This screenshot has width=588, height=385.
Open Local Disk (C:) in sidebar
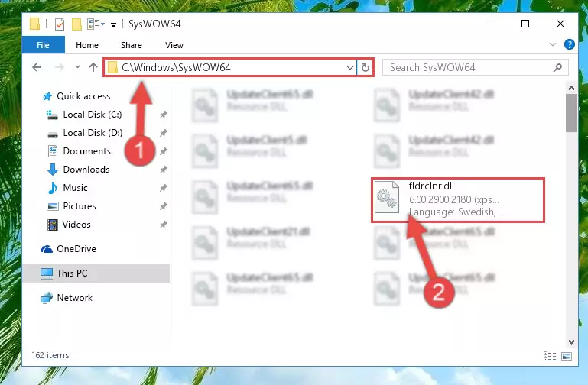(x=93, y=115)
